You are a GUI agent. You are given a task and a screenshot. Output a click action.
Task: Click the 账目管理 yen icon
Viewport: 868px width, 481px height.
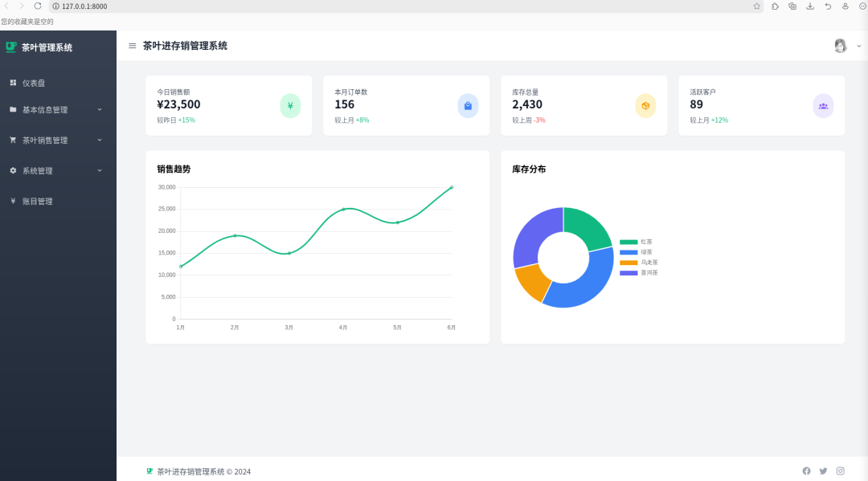tap(13, 201)
